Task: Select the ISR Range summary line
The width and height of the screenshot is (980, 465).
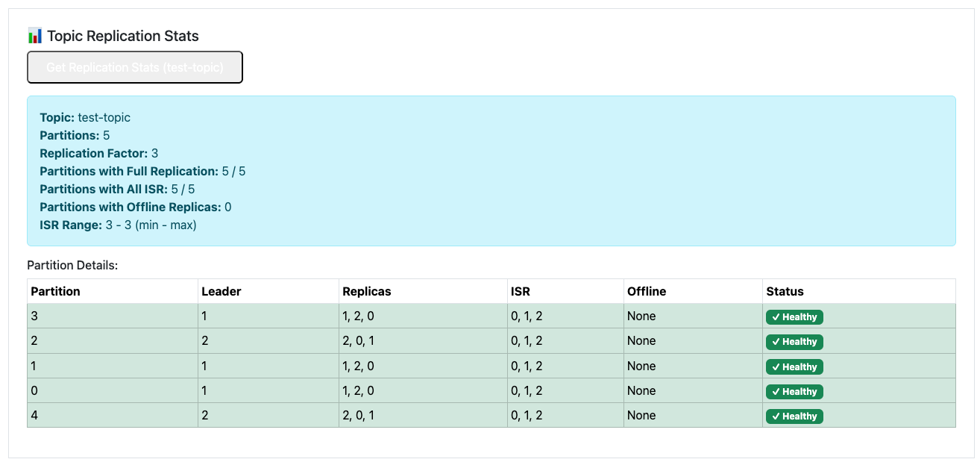Action: coord(118,225)
